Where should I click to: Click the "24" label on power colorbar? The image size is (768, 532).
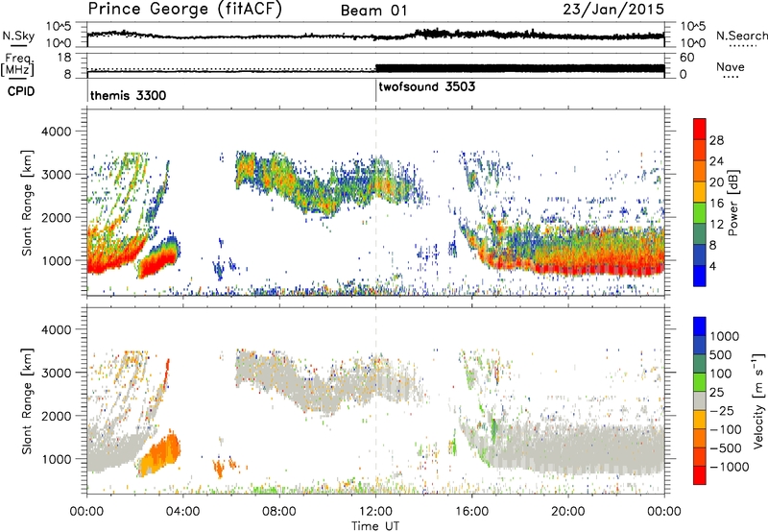coord(716,161)
